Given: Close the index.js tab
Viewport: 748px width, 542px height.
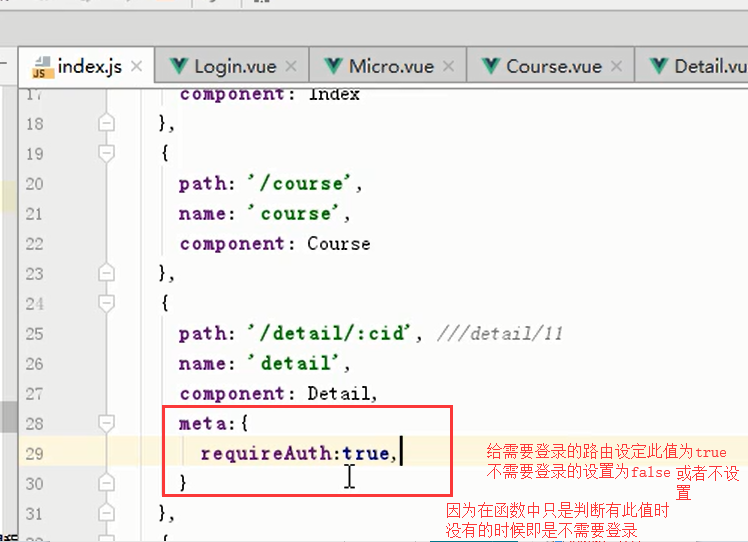Looking at the screenshot, I should [136, 66].
